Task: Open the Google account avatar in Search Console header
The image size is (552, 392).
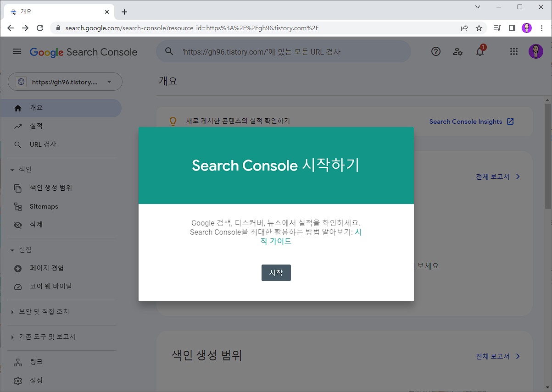Action: click(535, 51)
